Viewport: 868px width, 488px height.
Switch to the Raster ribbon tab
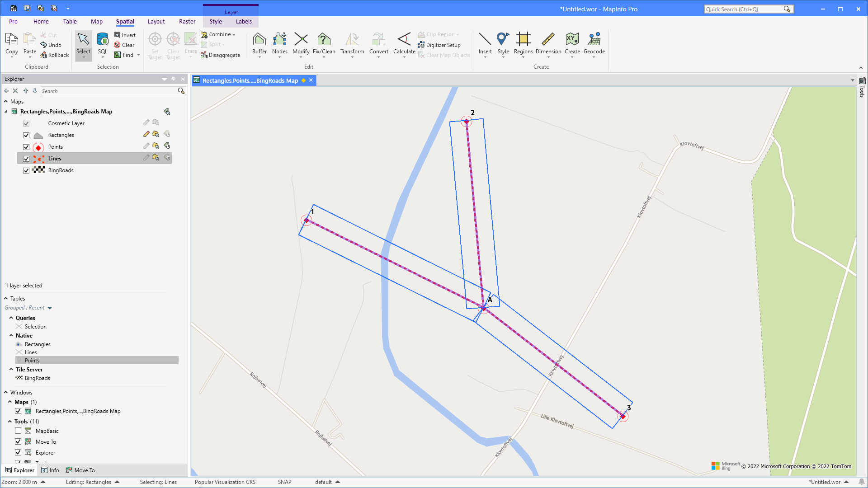[x=187, y=21]
